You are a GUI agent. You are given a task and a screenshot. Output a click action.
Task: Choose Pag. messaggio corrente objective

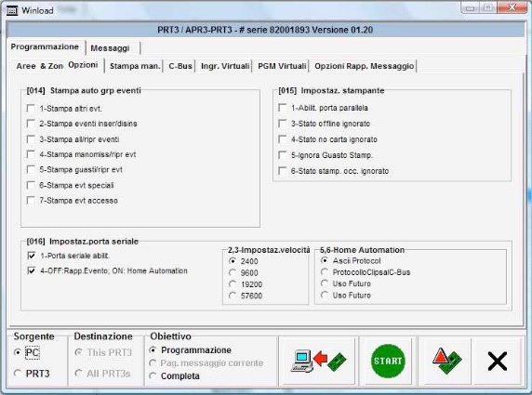(153, 363)
